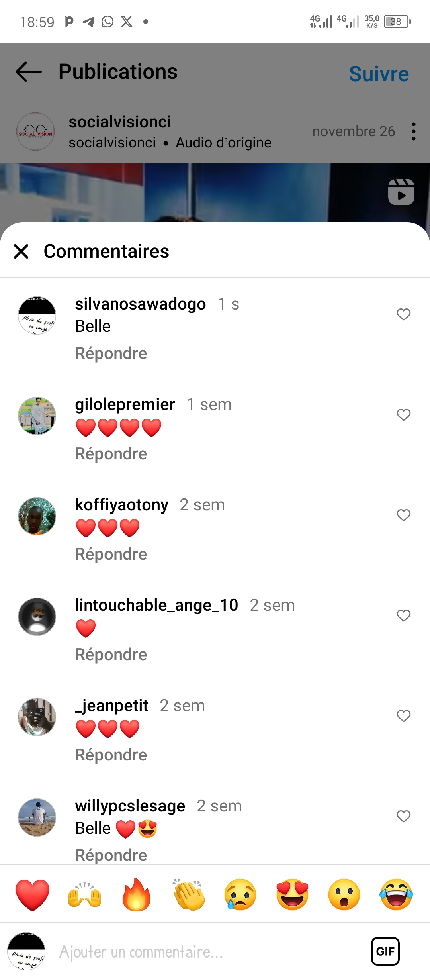430x980 pixels.
Task: Insert the crying face quick emoji
Action: pos(240,895)
